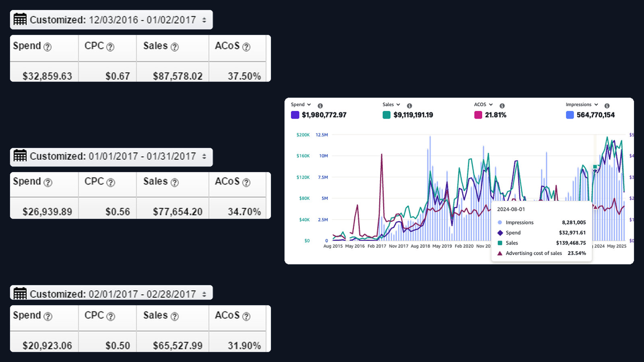Open date range stepper for 02/01/2017 - 02/28/2017
Screen dimensions: 644x362
point(204,294)
